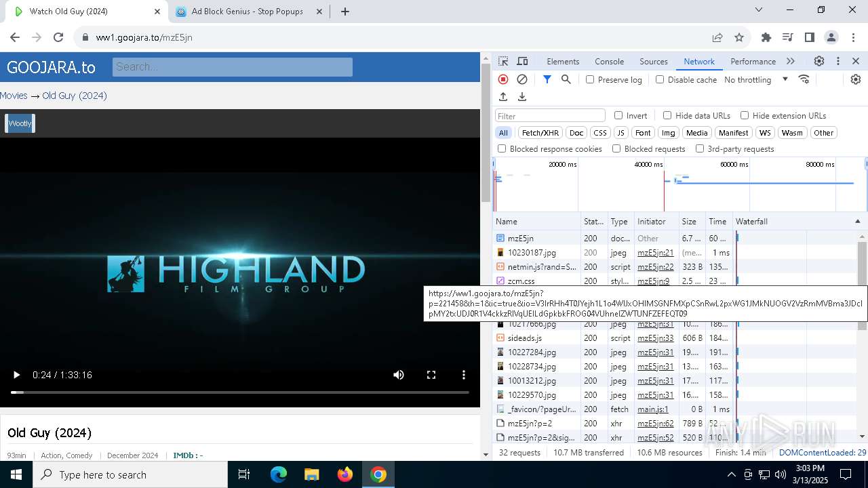The height and width of the screenshot is (488, 868).
Task: Enable Disable cache checkbox
Action: tap(660, 79)
